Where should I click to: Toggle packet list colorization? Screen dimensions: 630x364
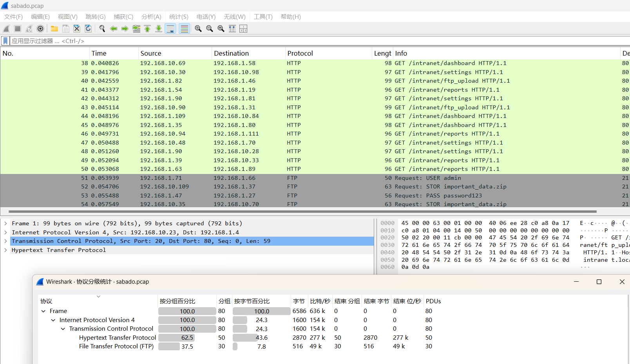coord(184,29)
